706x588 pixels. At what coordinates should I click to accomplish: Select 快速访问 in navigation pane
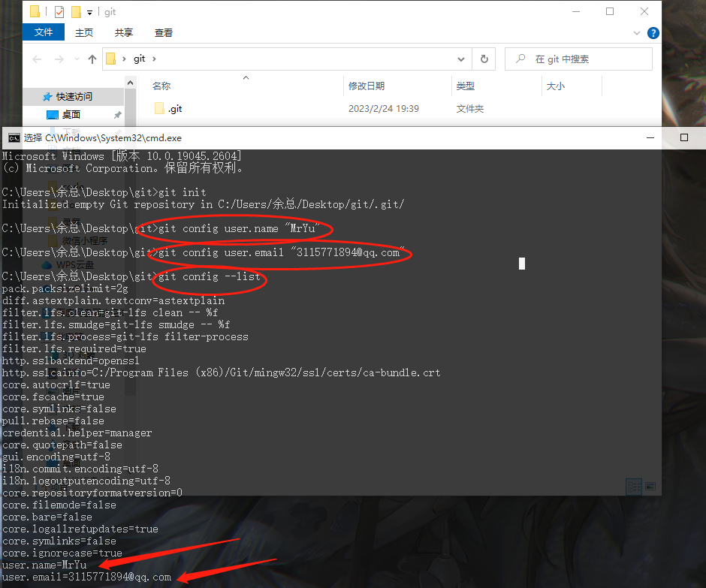74,97
